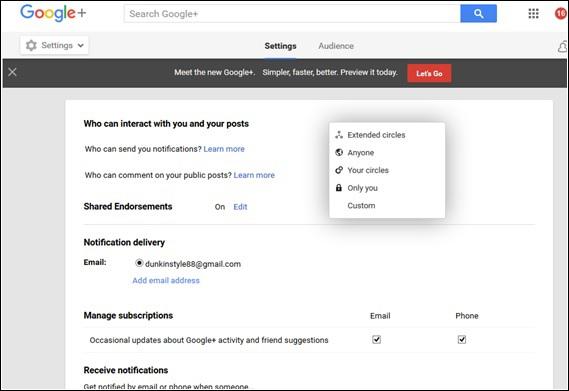Viewport: 569px width, 391px height.
Task: Focus the Search Google+ field
Action: [x=292, y=14]
